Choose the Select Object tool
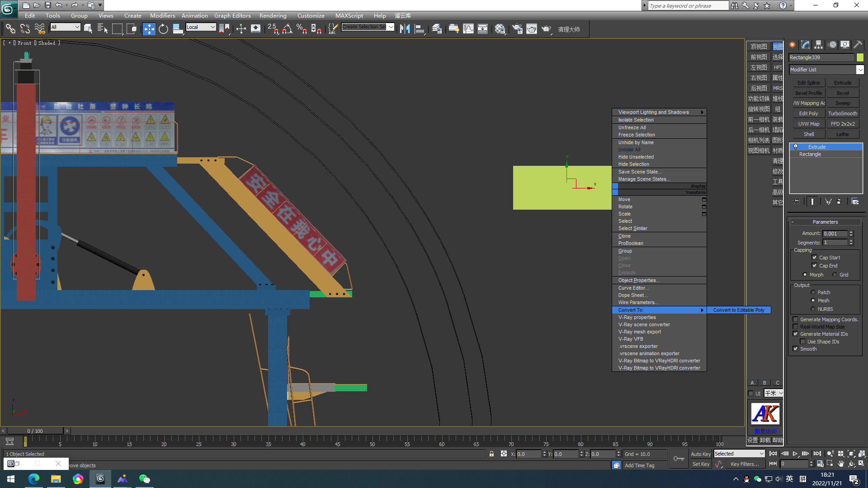 [x=88, y=29]
